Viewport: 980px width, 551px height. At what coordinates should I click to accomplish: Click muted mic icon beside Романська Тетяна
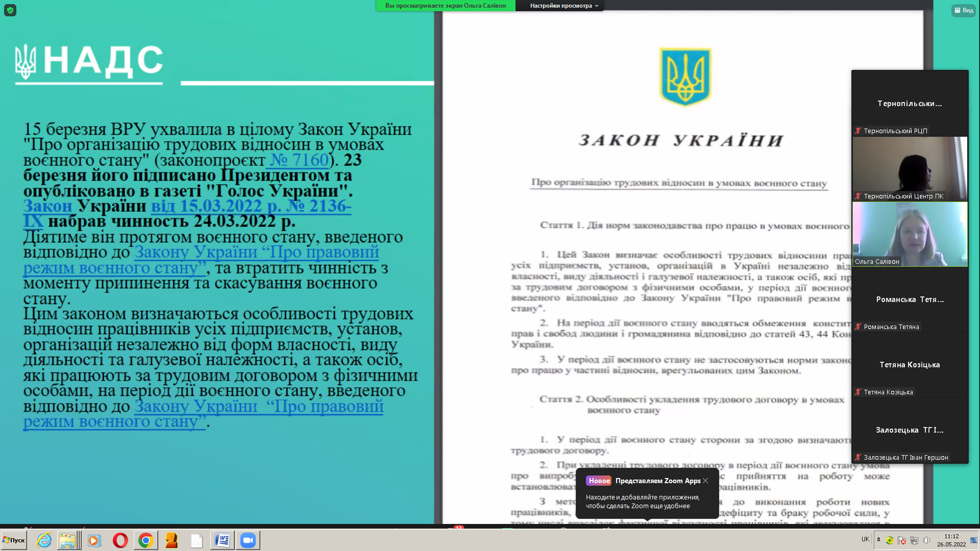click(x=858, y=327)
